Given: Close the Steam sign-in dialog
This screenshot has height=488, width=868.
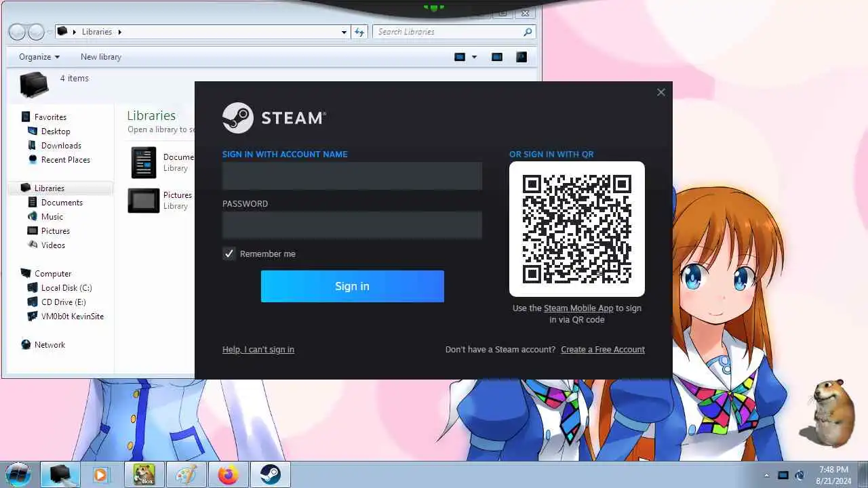Looking at the screenshot, I should coord(661,92).
